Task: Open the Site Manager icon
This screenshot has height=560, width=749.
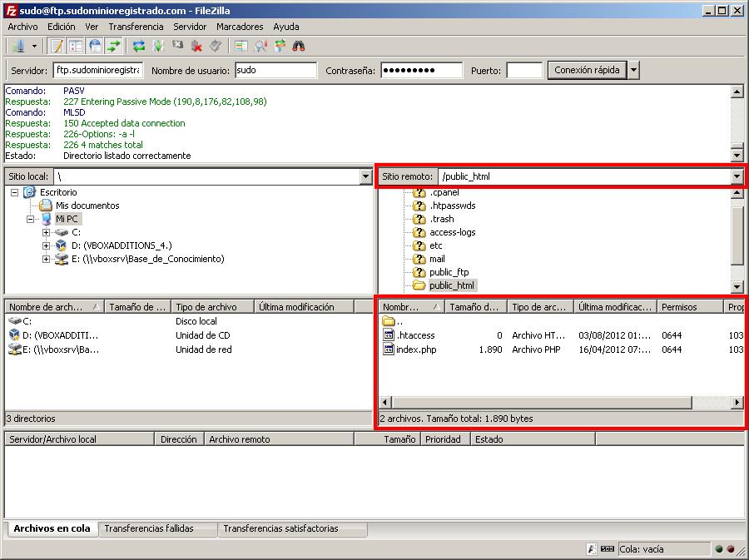Action: [18, 47]
